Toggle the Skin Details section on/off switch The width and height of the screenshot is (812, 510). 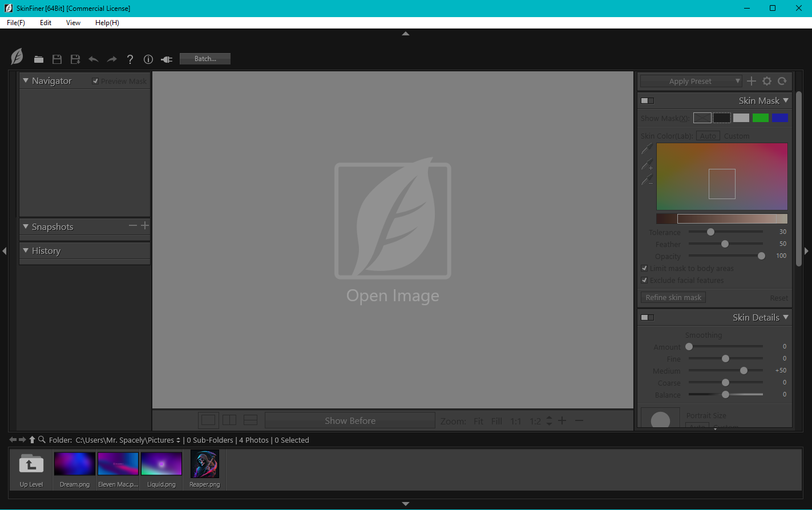pos(647,317)
